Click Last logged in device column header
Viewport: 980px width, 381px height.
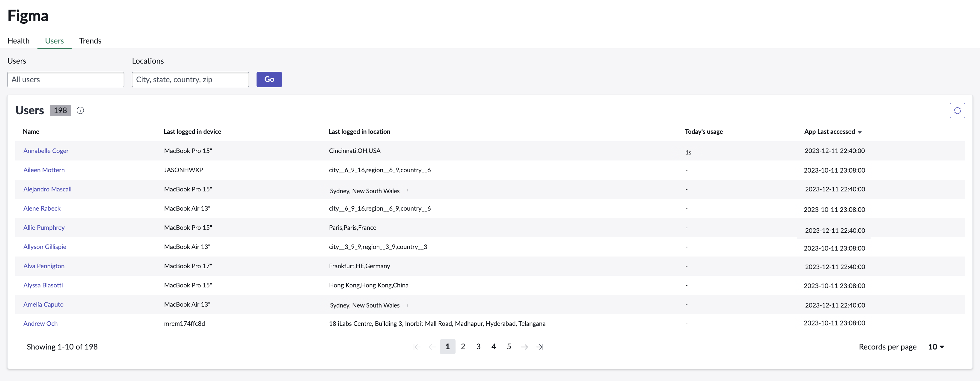(x=192, y=131)
